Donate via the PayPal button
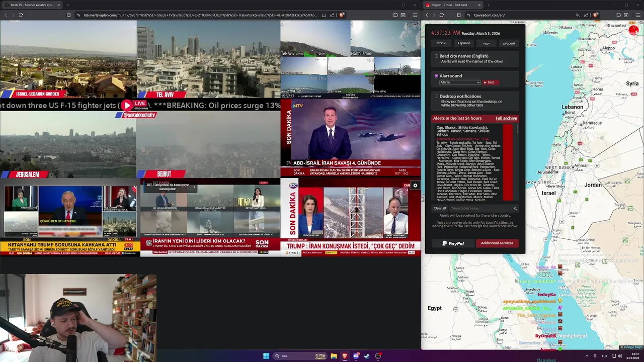 (453, 243)
